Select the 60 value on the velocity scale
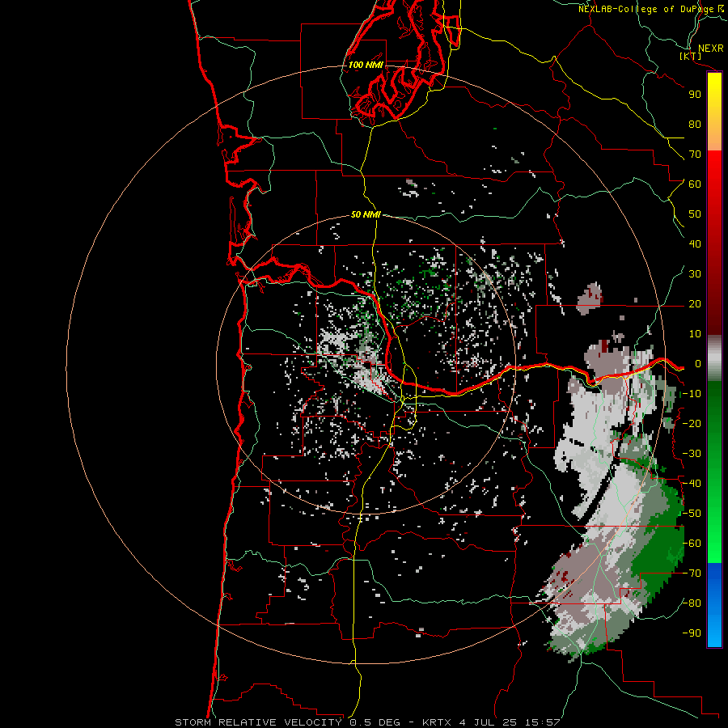 click(695, 184)
